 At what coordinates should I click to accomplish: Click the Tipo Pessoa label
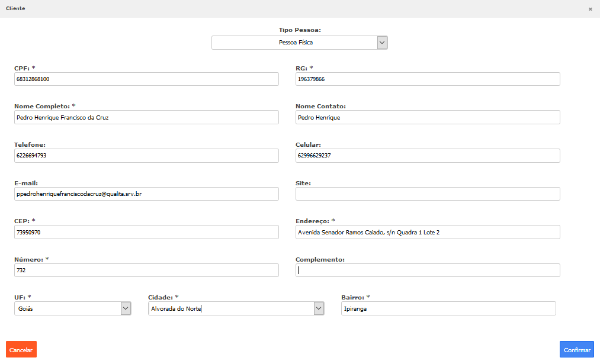point(300,30)
